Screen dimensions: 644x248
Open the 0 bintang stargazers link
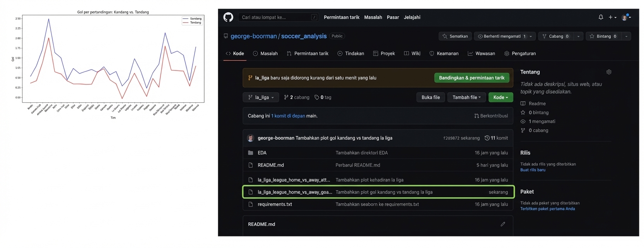click(535, 112)
